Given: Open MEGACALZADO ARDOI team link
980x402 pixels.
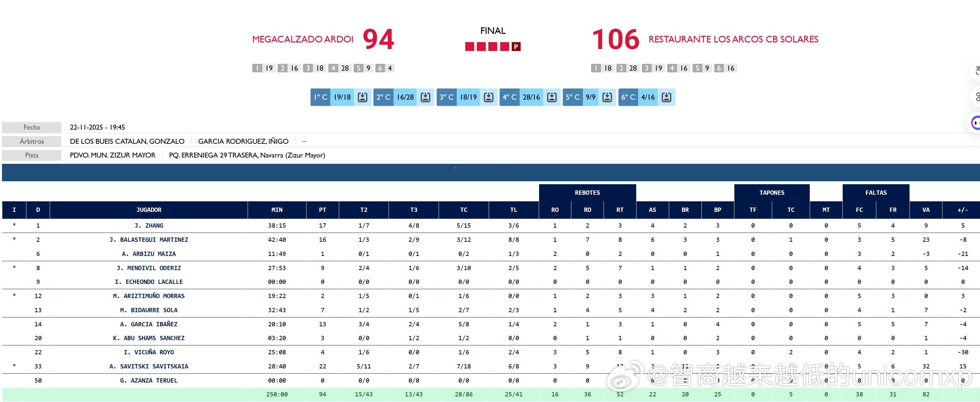Looking at the screenshot, I should [x=302, y=39].
